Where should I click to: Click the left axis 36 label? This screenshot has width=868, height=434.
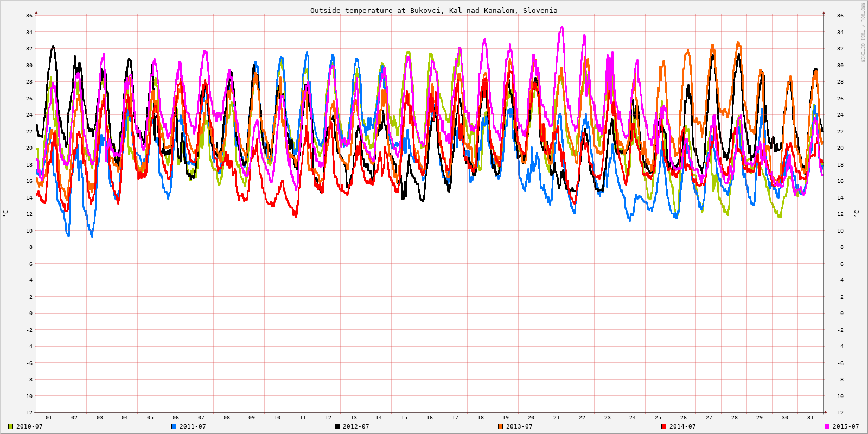pos(29,15)
